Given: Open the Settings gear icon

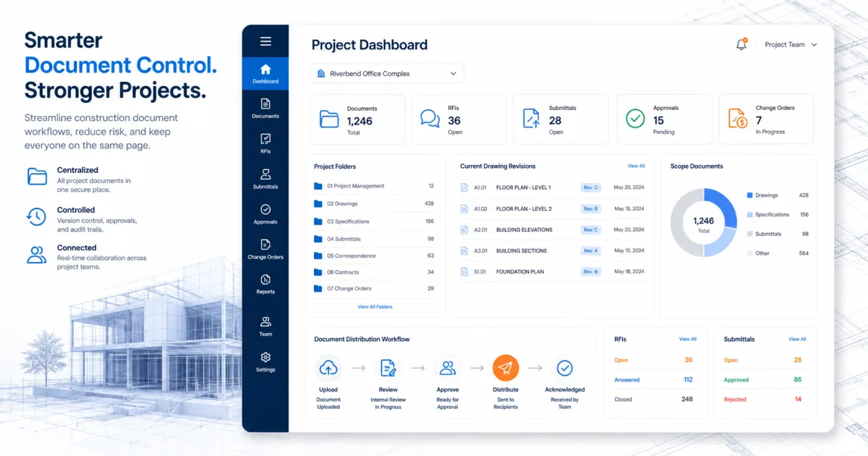Looking at the screenshot, I should pos(265,357).
